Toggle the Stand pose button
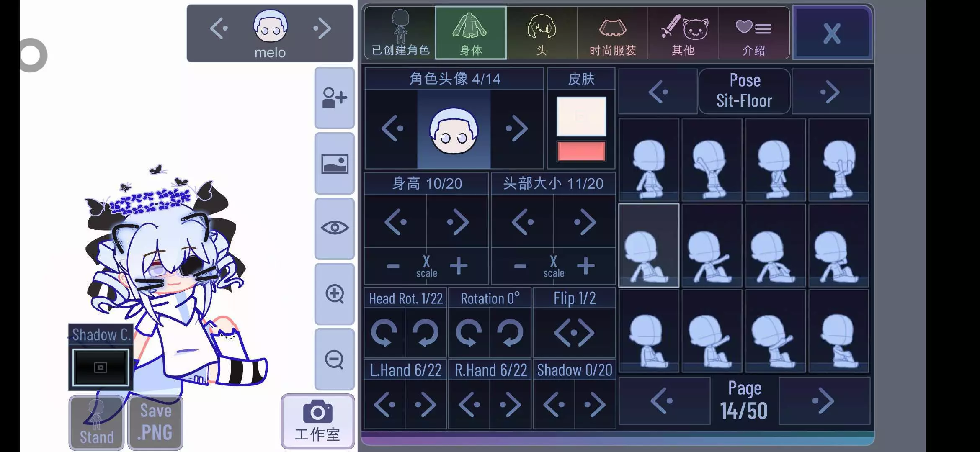Screen dimensions: 980x452 coord(97,422)
